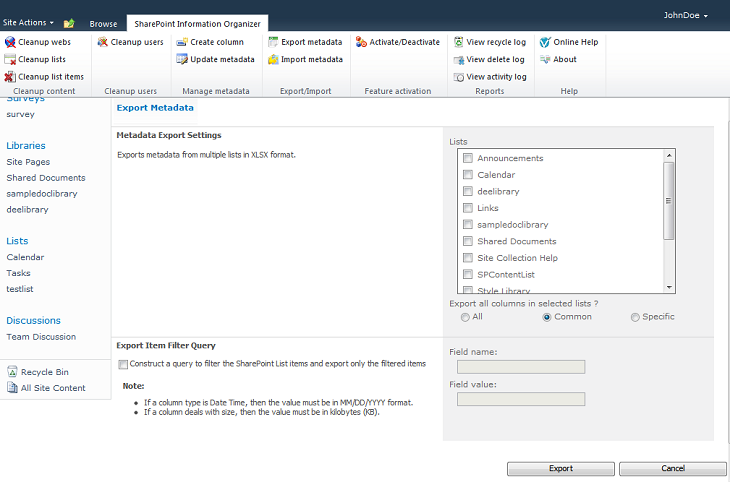Click the Lists box scroll down arrow
The width and height of the screenshot is (730, 482).
click(669, 287)
